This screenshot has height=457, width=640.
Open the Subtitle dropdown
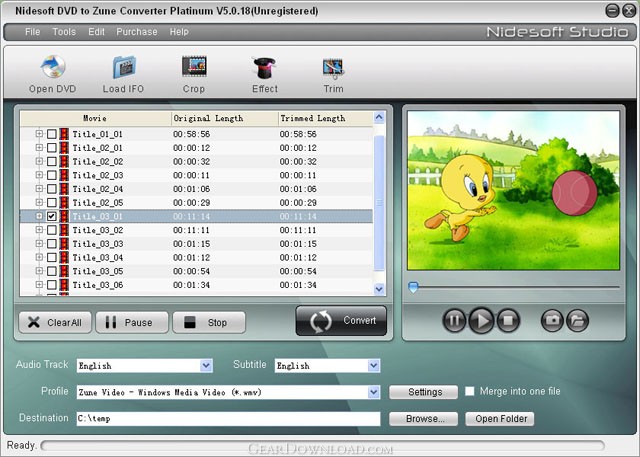point(373,366)
